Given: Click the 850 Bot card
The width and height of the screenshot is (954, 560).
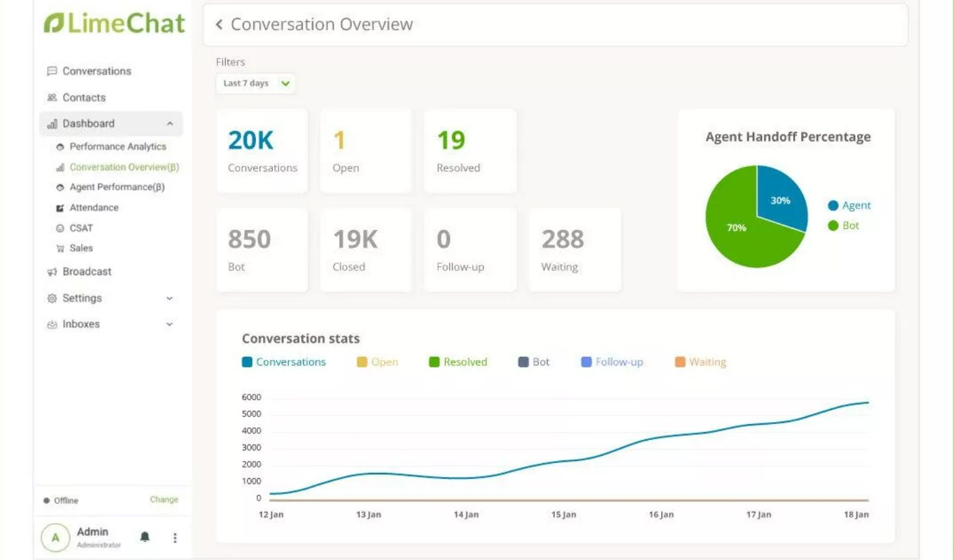Looking at the screenshot, I should click(262, 250).
